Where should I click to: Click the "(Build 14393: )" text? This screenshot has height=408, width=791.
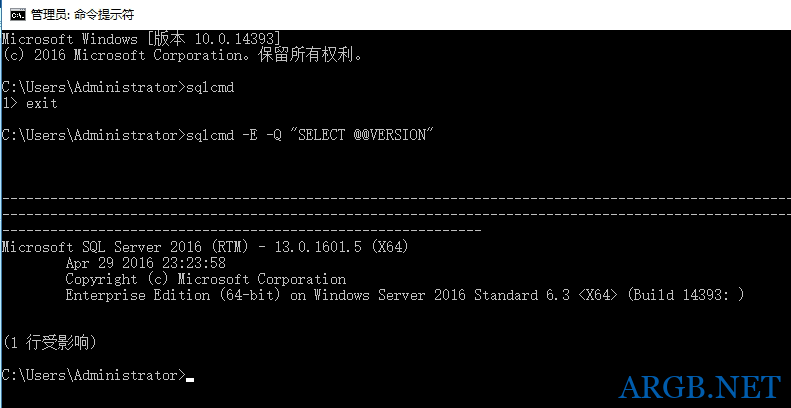(685, 295)
